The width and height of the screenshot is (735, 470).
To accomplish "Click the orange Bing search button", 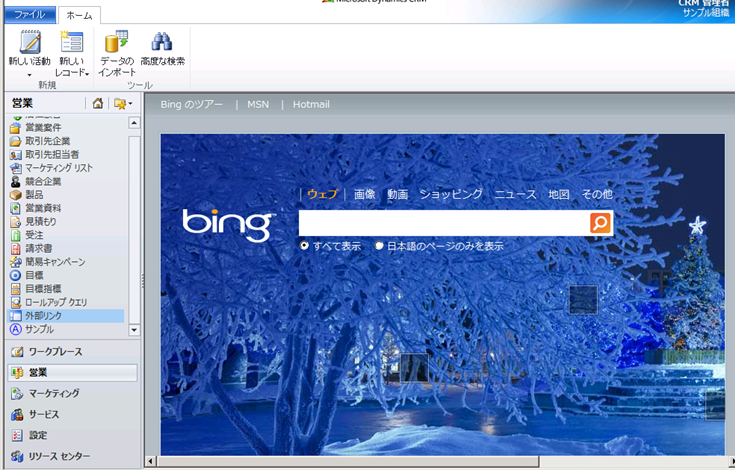I will [600, 223].
